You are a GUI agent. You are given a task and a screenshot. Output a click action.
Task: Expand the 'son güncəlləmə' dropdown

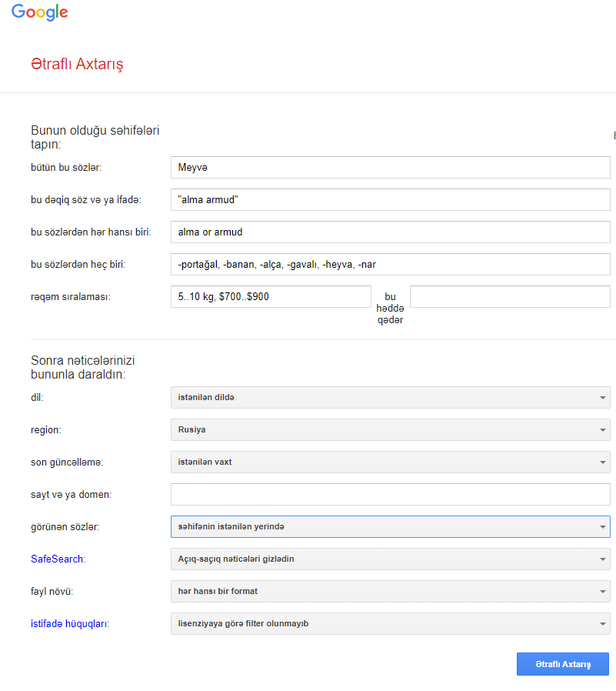[x=390, y=462]
